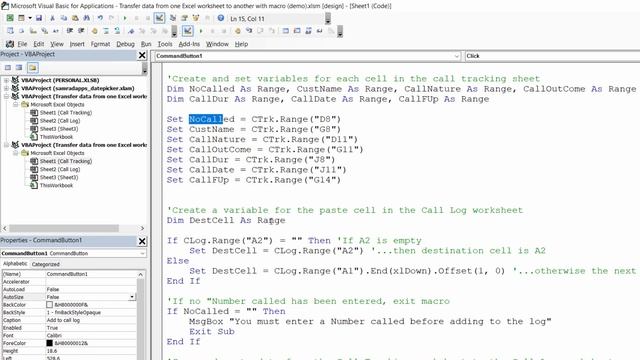The height and width of the screenshot is (360, 640).
Task: Open the Object Browser icon
Action: pyautogui.click(x=196, y=18)
